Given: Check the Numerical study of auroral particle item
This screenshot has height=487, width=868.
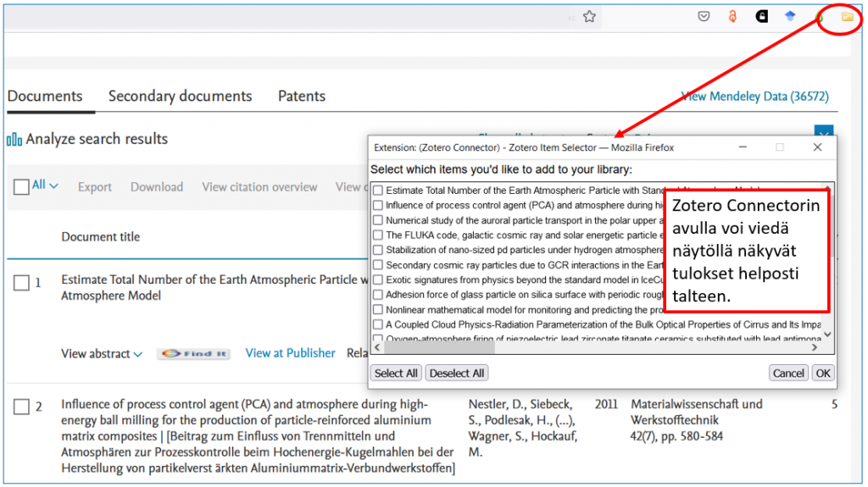Looking at the screenshot, I should pos(377,220).
